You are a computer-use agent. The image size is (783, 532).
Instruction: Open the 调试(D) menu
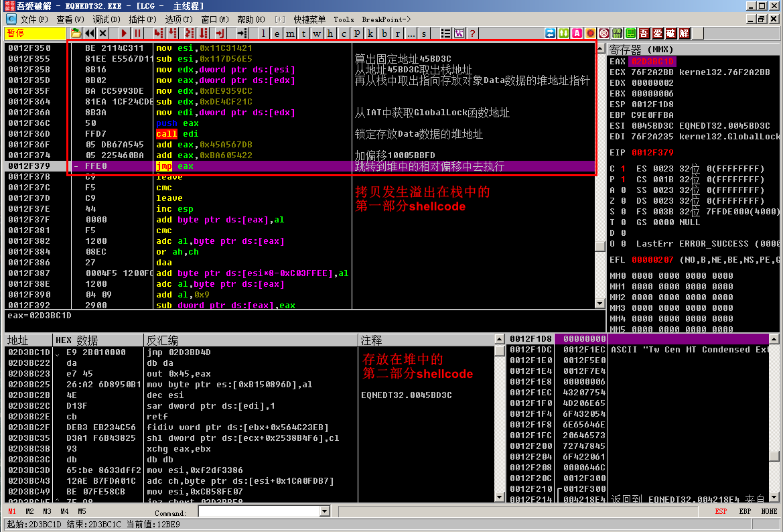pos(106,19)
